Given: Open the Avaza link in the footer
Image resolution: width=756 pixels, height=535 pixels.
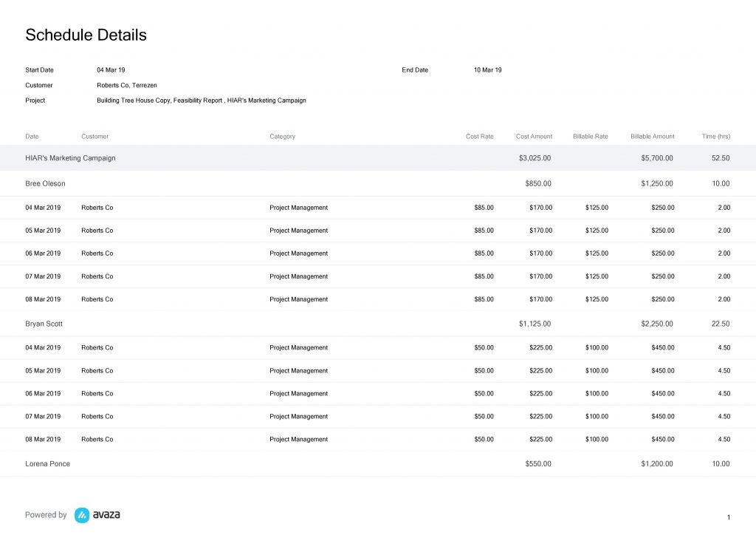Looking at the screenshot, I should click(104, 515).
